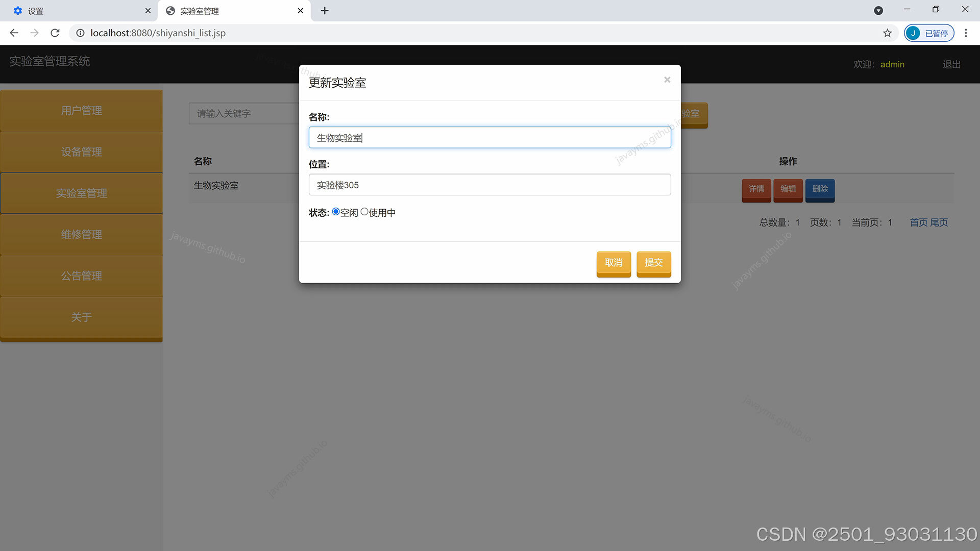
Task: Click the 实验室管理系统 site title
Action: [50, 61]
